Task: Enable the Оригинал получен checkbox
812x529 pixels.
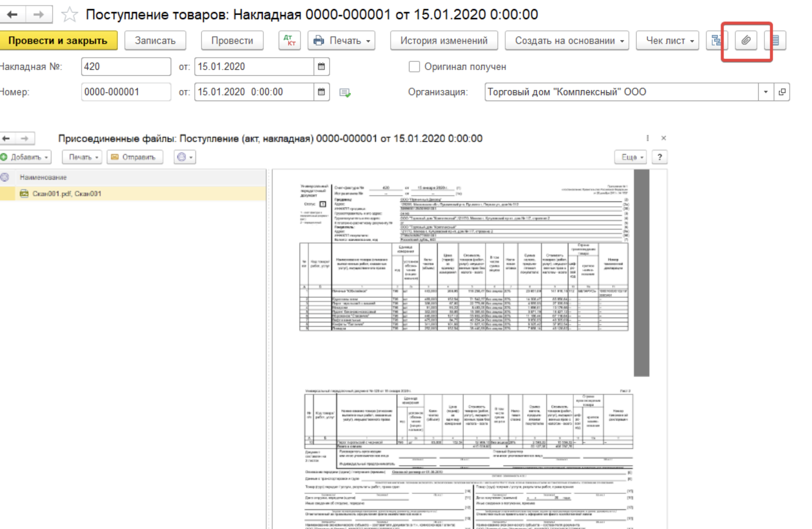Action: 414,67
